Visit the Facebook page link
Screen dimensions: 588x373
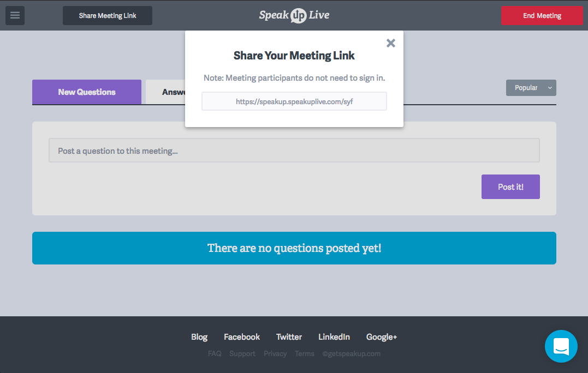[x=242, y=336]
